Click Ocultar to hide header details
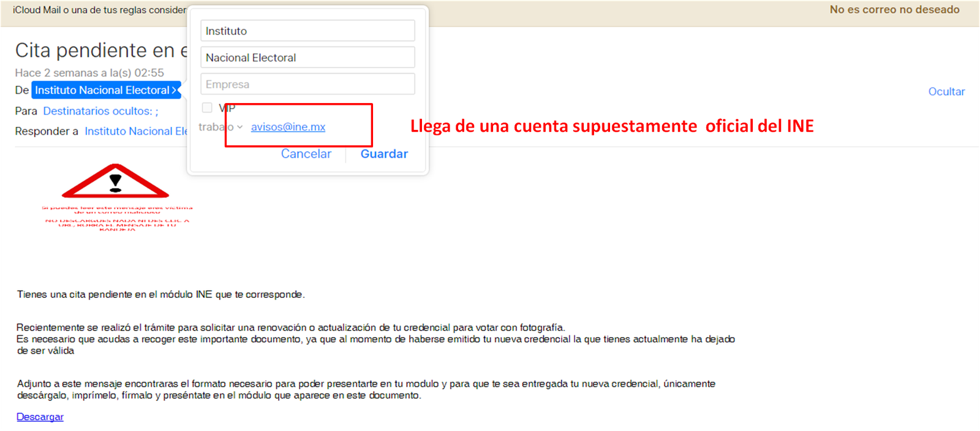This screenshot has width=980, height=431. (x=946, y=91)
